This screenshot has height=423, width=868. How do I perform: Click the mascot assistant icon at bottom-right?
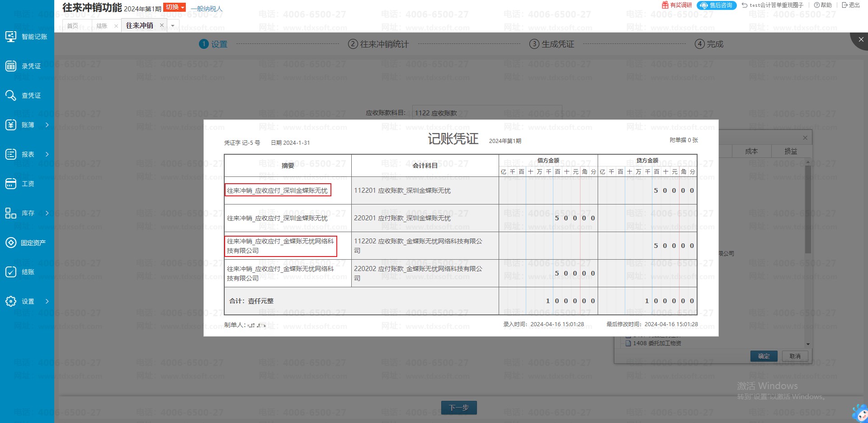coord(859,413)
